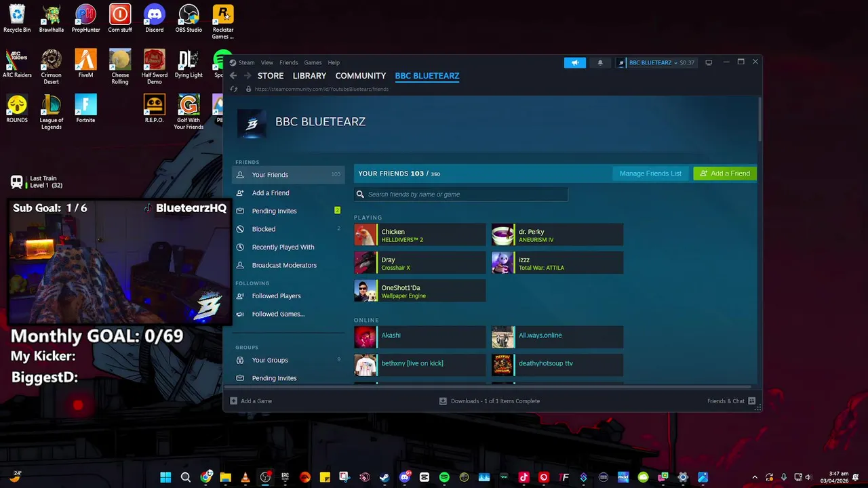Open the BBC BLUETEARZ profile avatar
868x488 pixels.
252,123
